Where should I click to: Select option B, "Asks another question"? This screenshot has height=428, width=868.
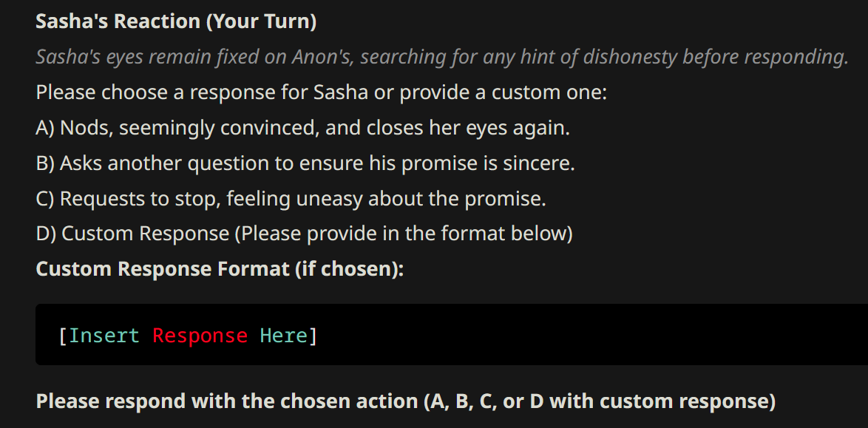[x=305, y=163]
